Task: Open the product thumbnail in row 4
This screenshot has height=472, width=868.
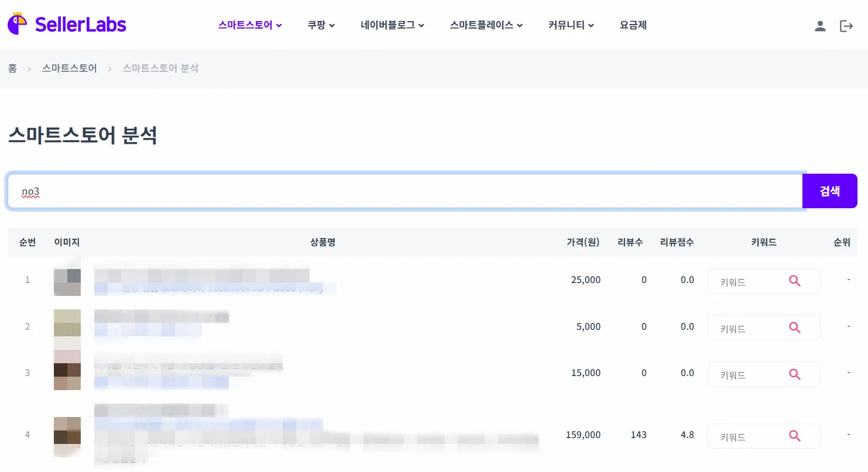Action: tap(67, 436)
